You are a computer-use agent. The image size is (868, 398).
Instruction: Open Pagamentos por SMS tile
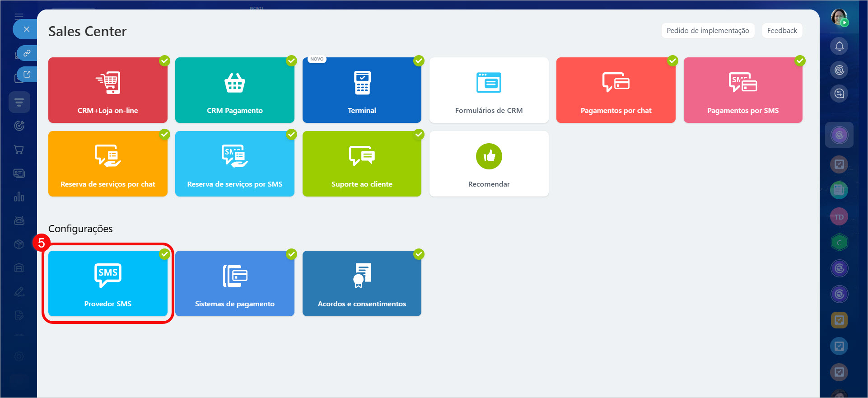(742, 90)
